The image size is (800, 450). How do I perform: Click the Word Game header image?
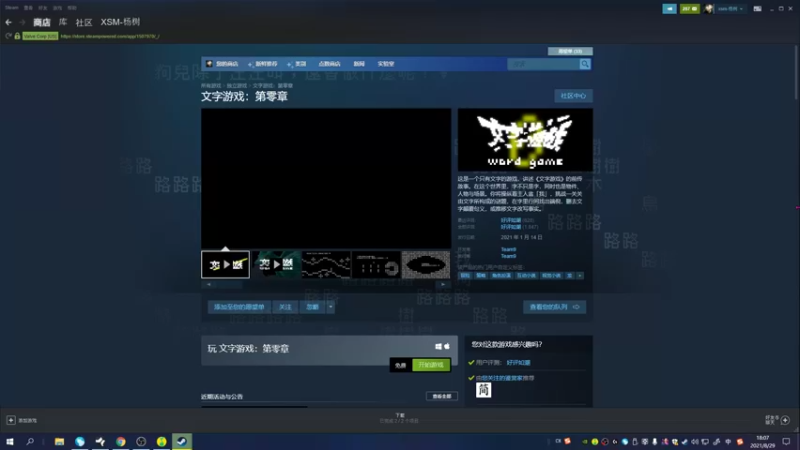click(525, 139)
